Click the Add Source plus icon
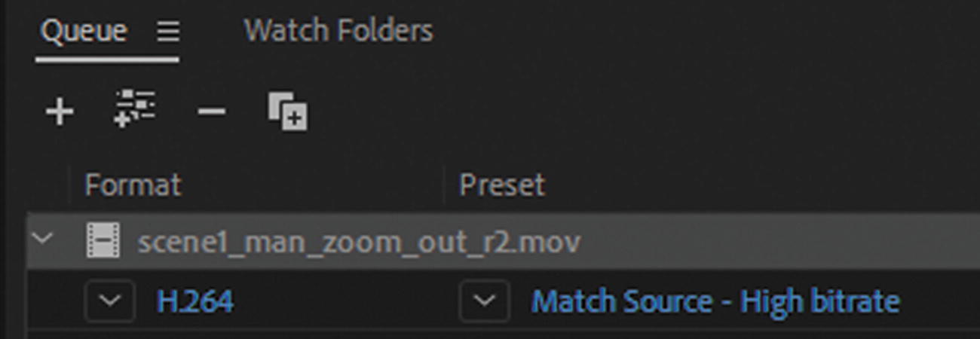 coord(60,112)
